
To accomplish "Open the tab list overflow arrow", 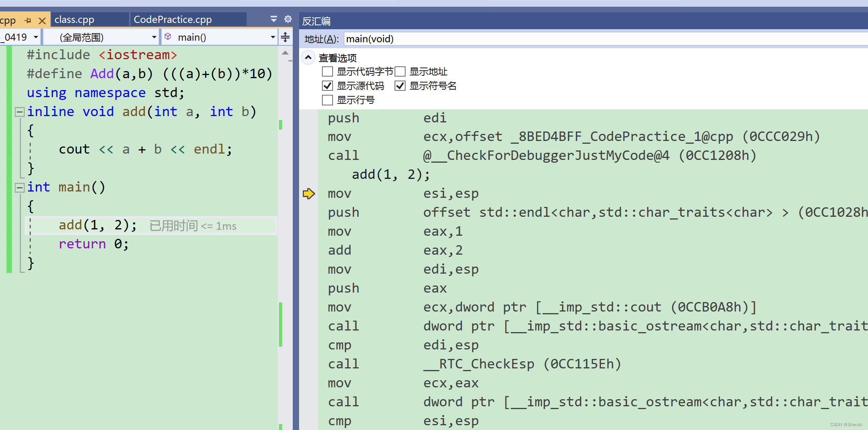I will (274, 19).
